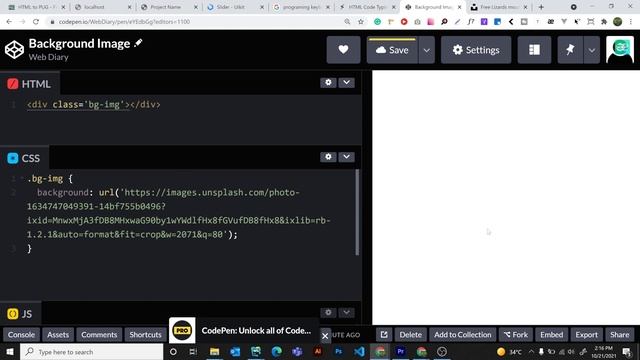Fold the .bg-img CSS rule
The height and width of the screenshot is (360, 640).
(x=22, y=178)
